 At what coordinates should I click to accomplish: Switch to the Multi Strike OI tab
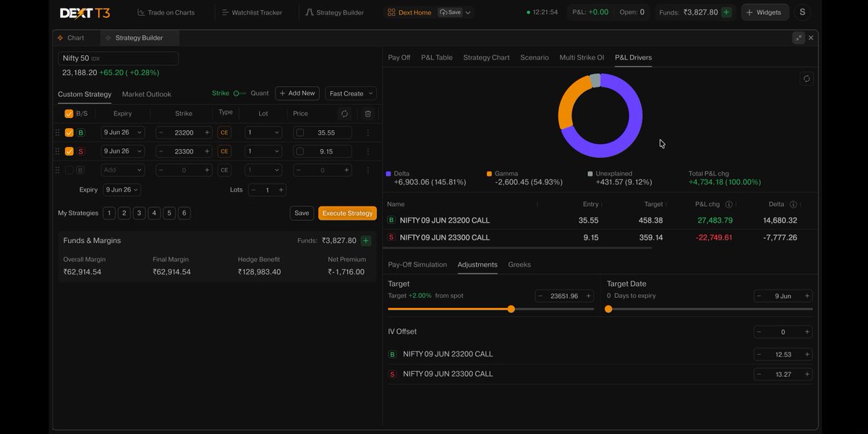click(582, 57)
